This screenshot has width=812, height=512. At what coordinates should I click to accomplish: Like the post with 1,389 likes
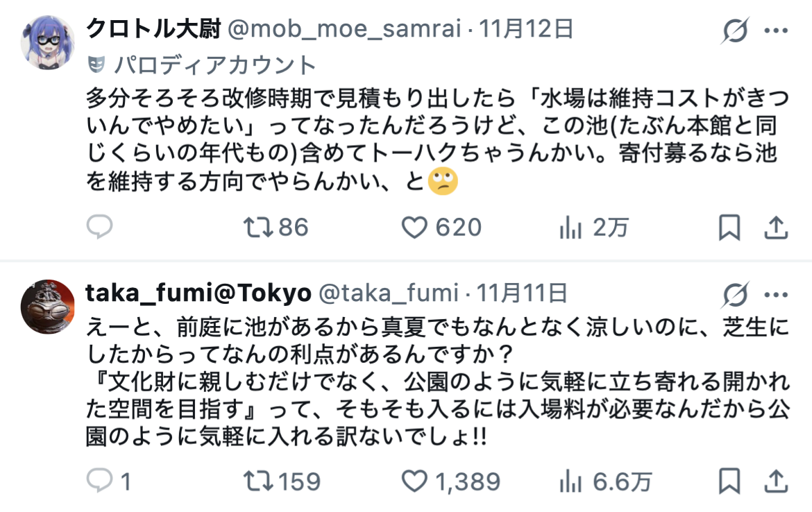point(415,480)
